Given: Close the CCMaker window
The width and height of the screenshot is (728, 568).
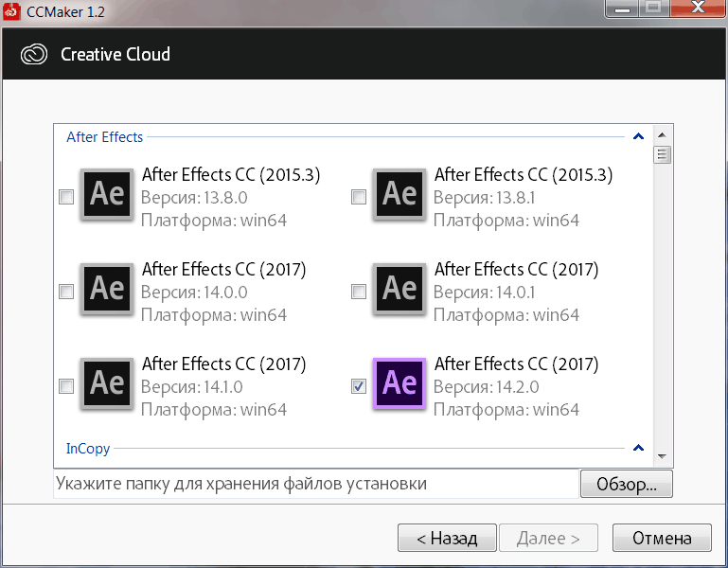Looking at the screenshot, I should coord(698,9).
